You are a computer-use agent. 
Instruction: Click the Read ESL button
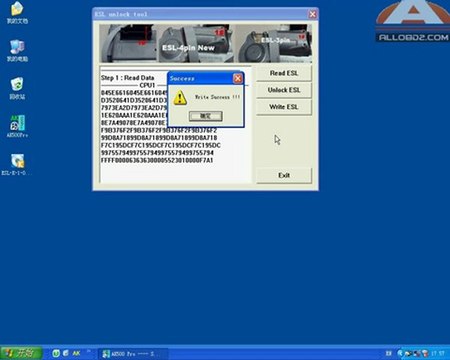click(284, 73)
